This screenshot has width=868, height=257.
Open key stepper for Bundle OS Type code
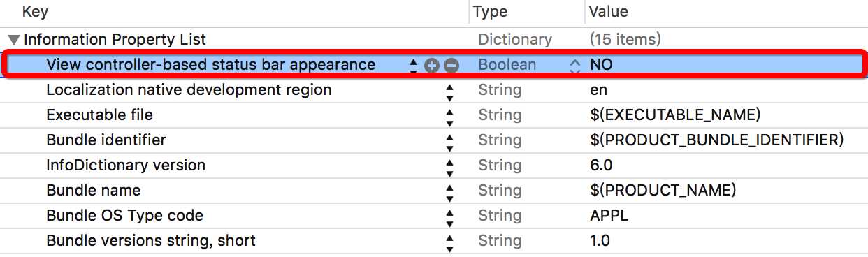[x=449, y=216]
